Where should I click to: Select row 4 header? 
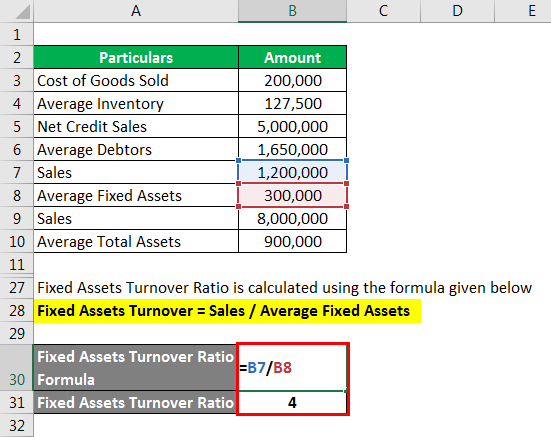pos(17,103)
